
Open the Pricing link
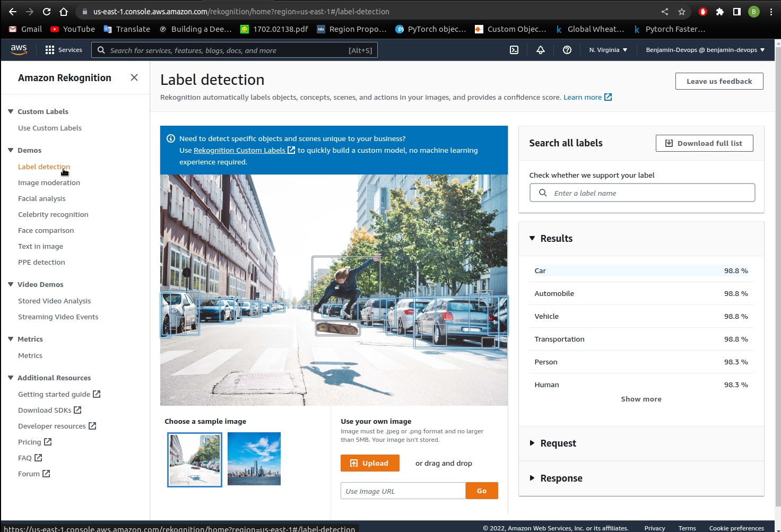coord(34,442)
